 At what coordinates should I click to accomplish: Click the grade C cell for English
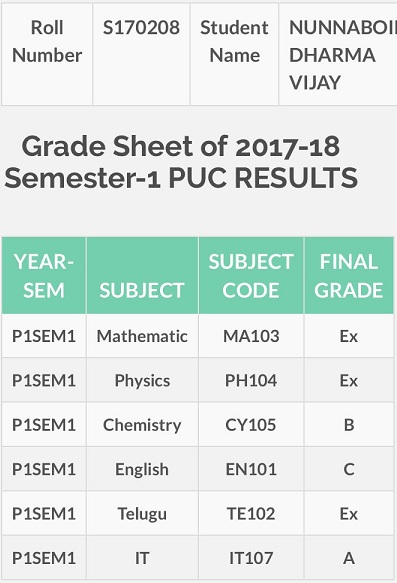pyautogui.click(x=349, y=469)
